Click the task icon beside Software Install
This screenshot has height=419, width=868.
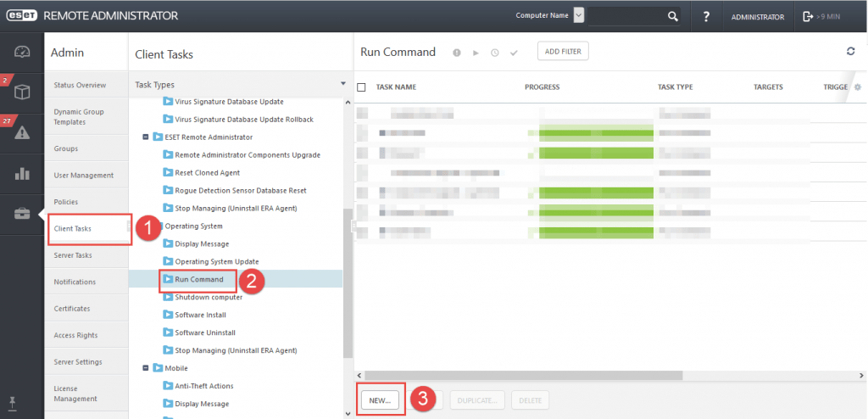pos(168,315)
